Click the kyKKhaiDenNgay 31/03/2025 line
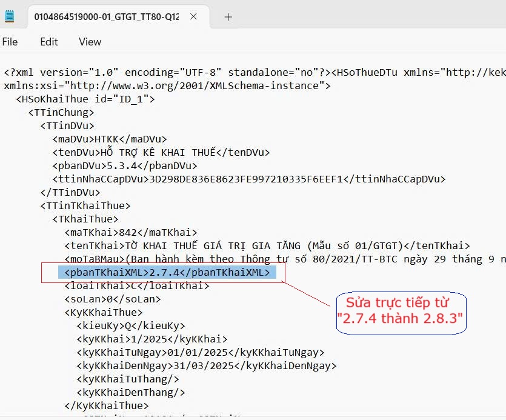This screenshot has width=506, height=420. pyautogui.click(x=207, y=366)
